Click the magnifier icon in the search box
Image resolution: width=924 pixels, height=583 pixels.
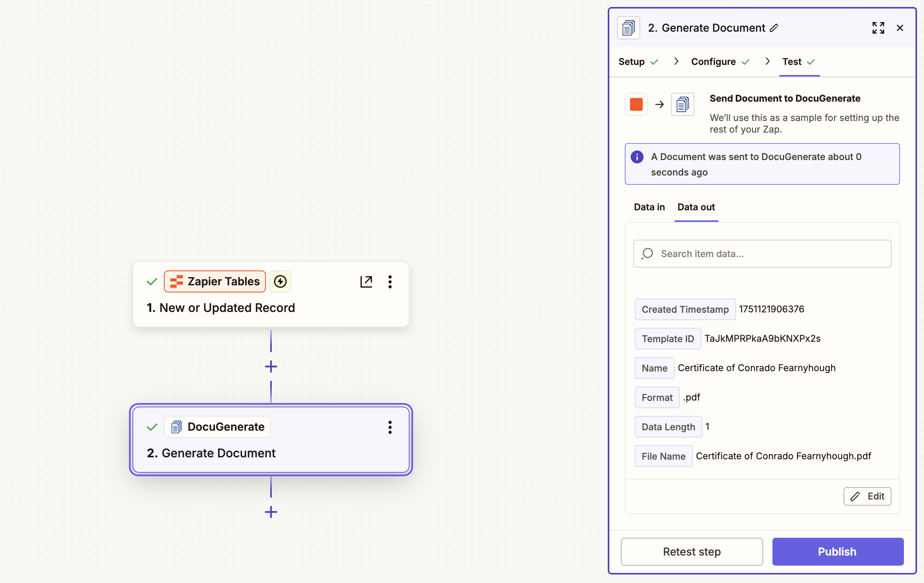(x=647, y=254)
